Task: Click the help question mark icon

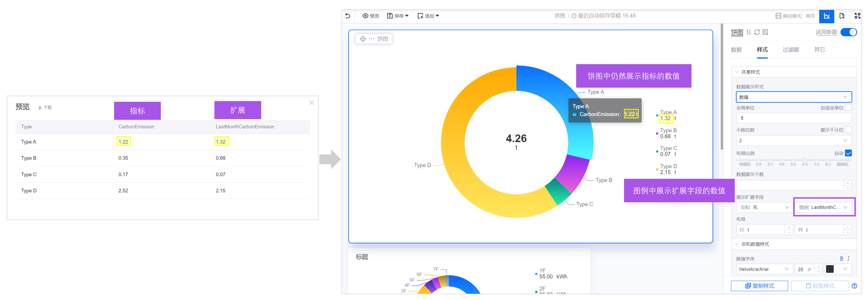Action: click(x=854, y=286)
